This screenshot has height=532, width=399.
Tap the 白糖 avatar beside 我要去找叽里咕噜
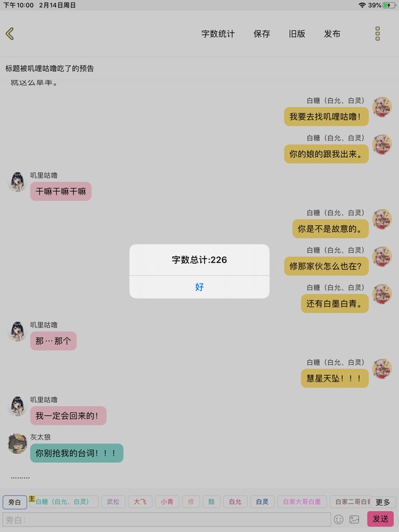[382, 107]
